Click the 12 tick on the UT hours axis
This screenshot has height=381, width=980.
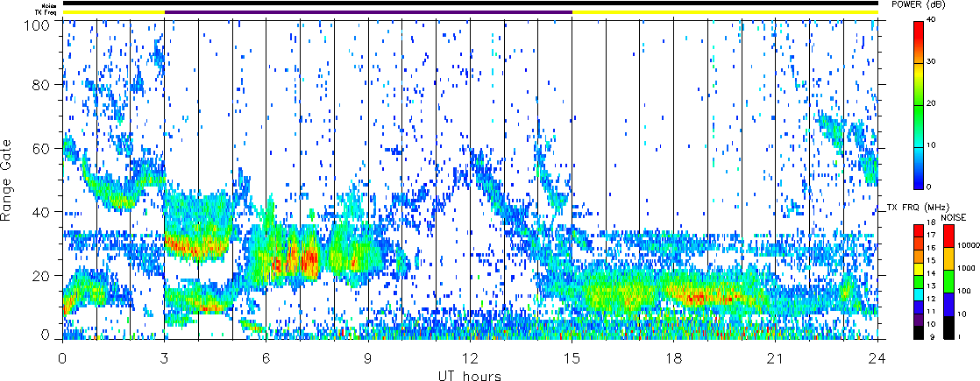(470, 357)
